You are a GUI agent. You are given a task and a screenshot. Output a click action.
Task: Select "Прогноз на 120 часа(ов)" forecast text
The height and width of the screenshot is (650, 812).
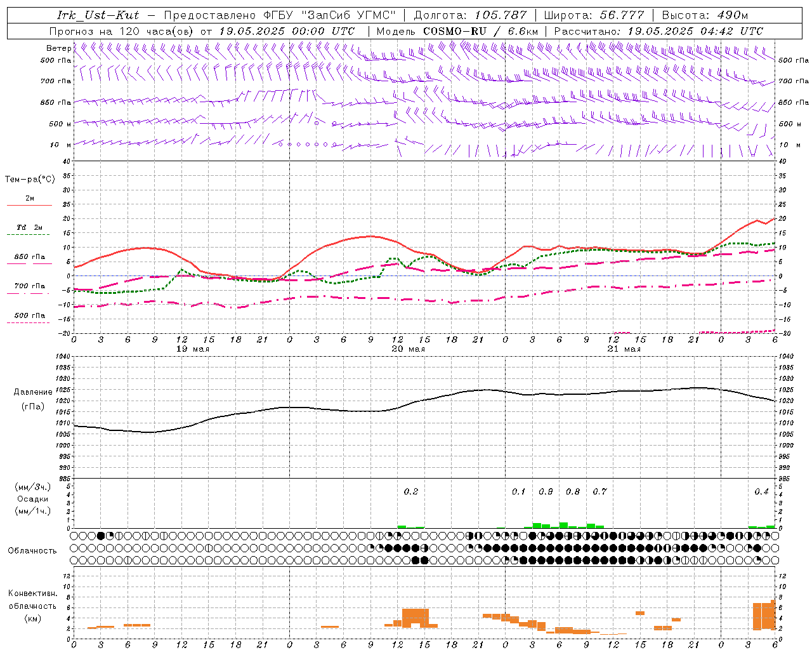click(x=122, y=31)
